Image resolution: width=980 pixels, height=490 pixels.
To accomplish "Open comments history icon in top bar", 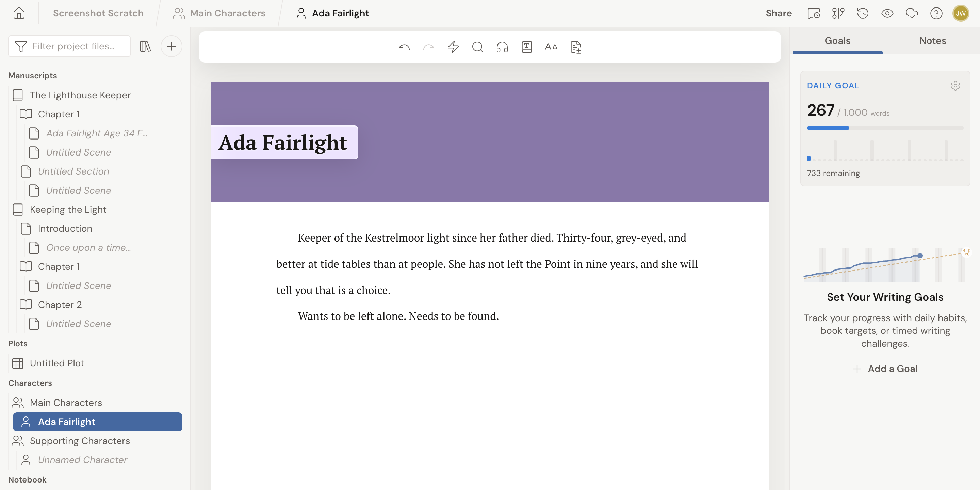I will (x=814, y=13).
